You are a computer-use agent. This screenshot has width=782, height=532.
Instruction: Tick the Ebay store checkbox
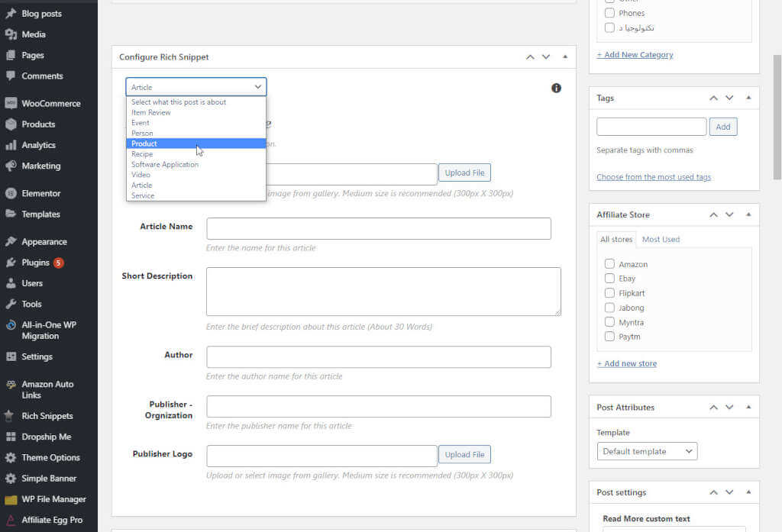609,279
